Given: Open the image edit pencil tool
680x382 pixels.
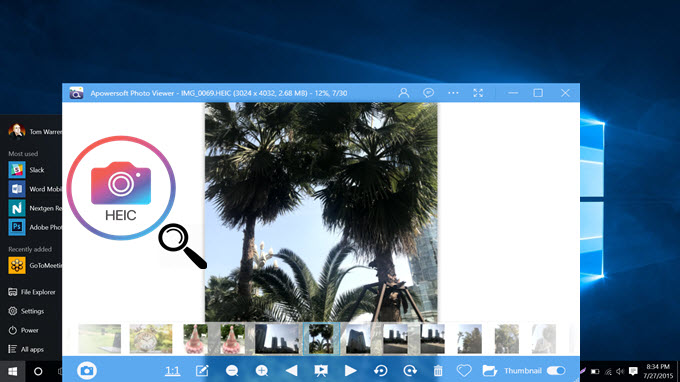Looking at the screenshot, I should click(x=202, y=371).
